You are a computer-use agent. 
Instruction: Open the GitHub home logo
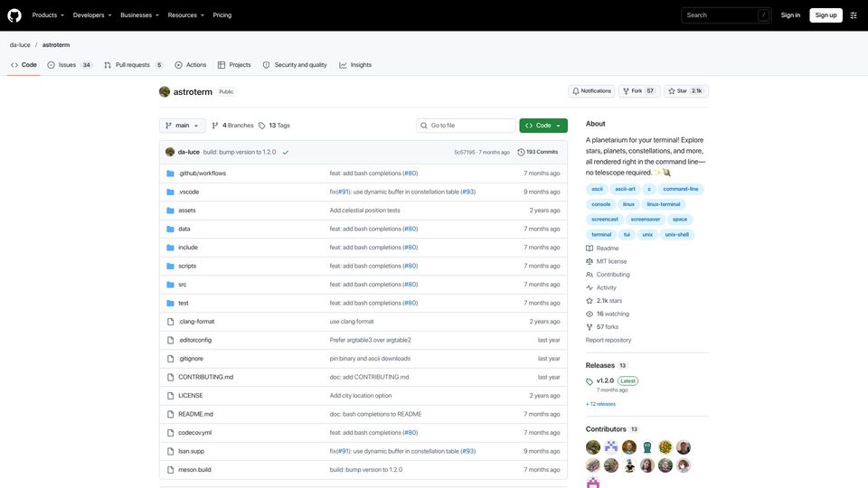(14, 15)
